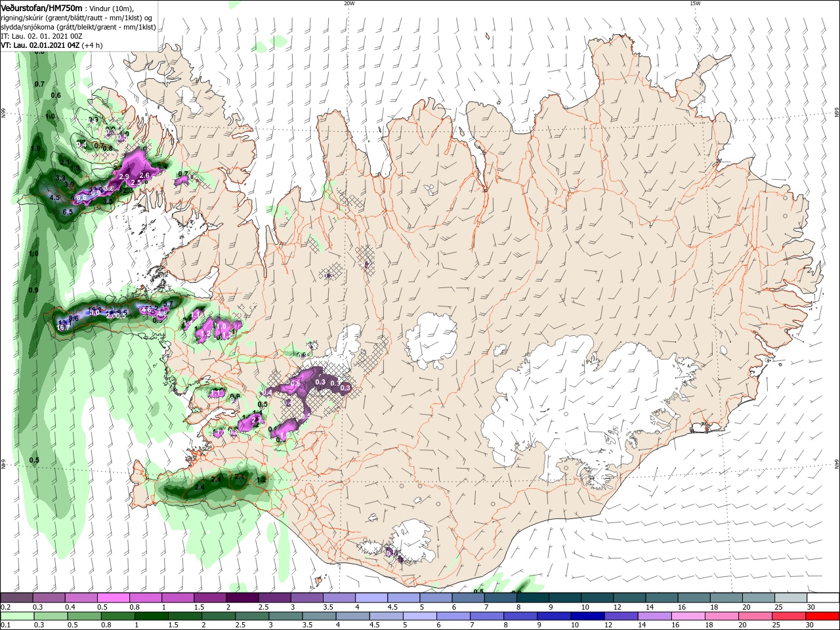
Task: Click the dark blue 10 swatch in lower legend
Action: click(x=586, y=616)
